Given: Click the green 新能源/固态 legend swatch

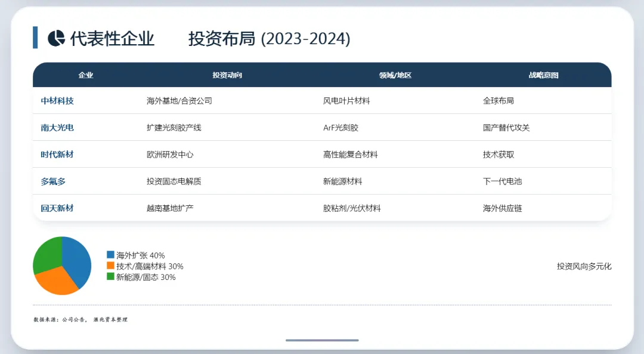Looking at the screenshot, I should coord(110,277).
